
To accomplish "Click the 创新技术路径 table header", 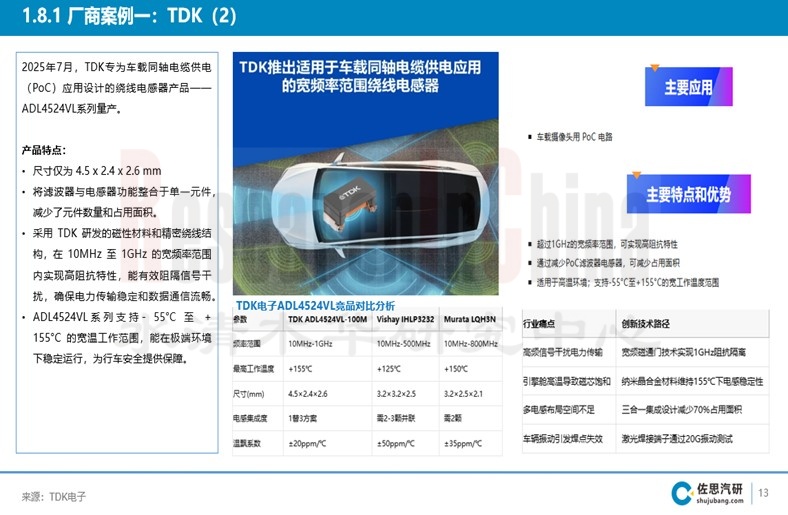I will 648,324.
